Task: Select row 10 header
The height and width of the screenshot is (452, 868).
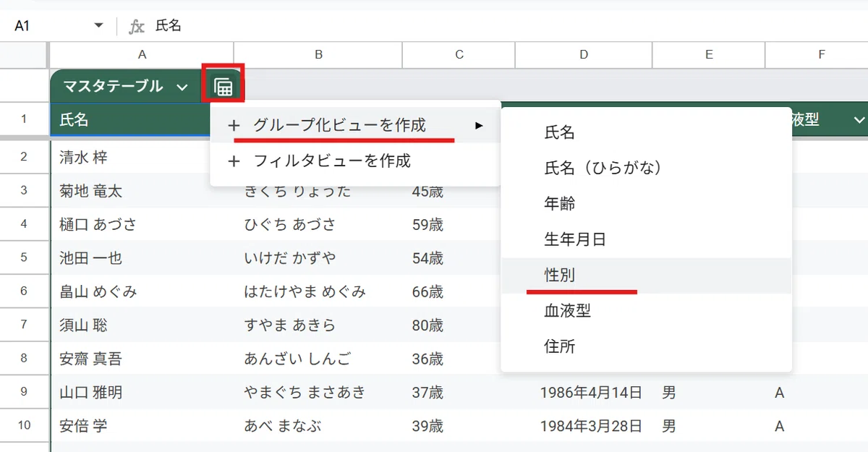Action: tap(24, 425)
